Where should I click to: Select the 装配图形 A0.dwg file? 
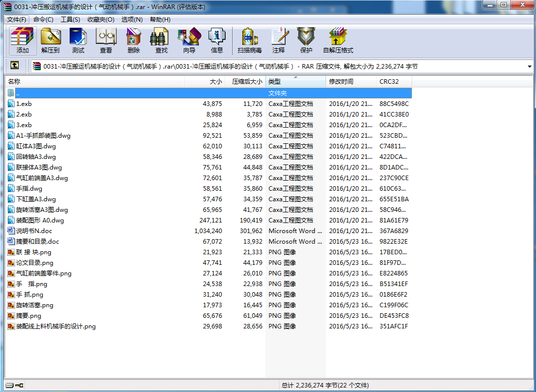[x=40, y=220]
